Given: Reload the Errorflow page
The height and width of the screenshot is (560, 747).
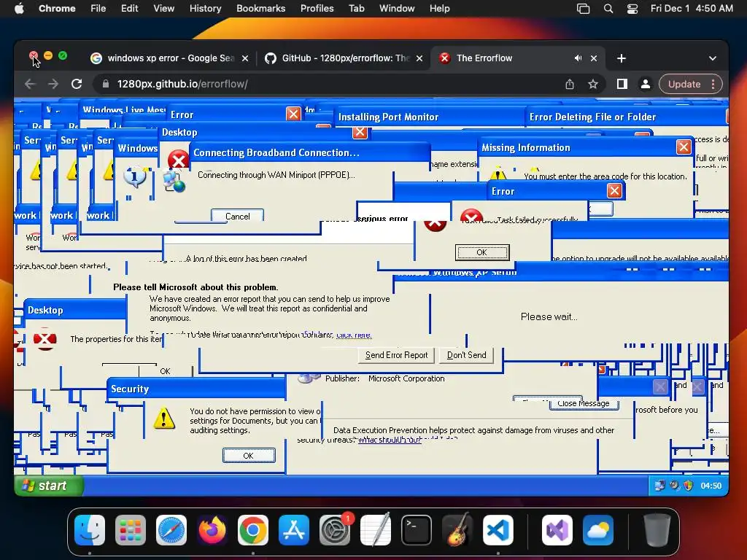Looking at the screenshot, I should coord(76,85).
